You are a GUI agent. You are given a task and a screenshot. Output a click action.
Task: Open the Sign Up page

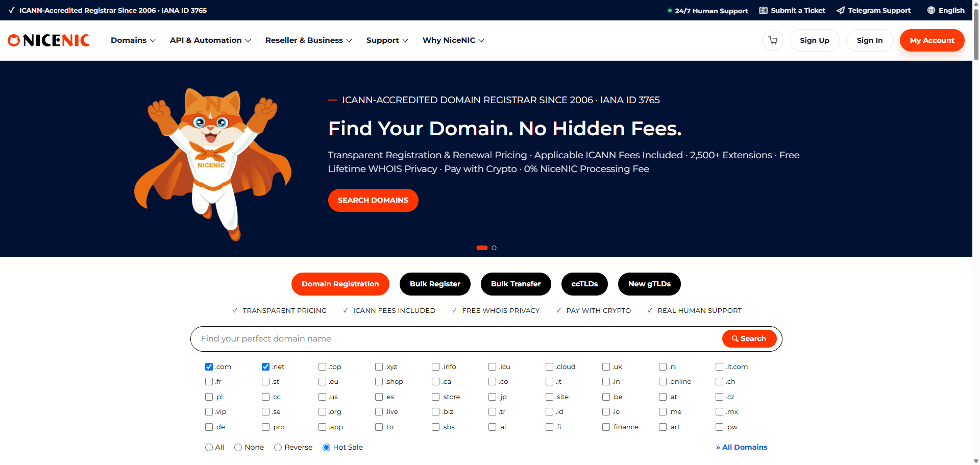[x=815, y=40]
